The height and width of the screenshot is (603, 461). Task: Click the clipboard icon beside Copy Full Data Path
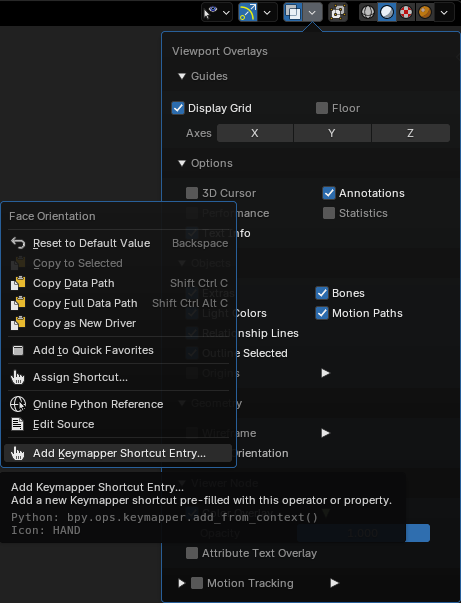tap(18, 303)
